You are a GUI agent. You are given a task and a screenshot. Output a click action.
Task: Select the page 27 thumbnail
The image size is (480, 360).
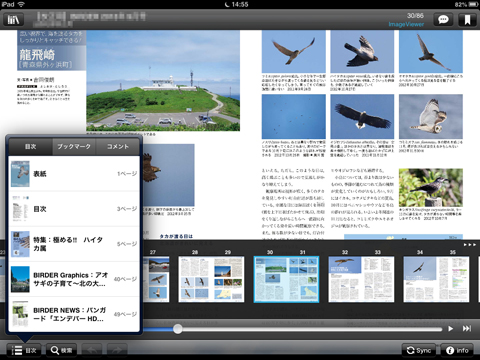coord(156,279)
